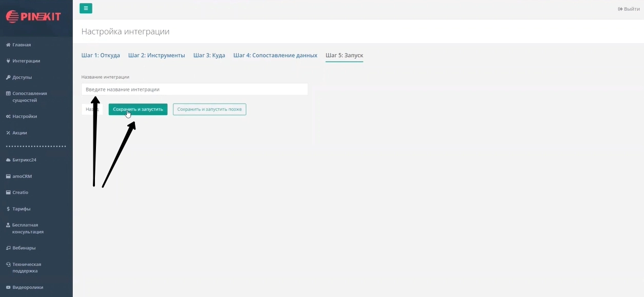This screenshot has width=644, height=297.
Task: Open Техническая поддержка in sidebar
Action: click(27, 267)
